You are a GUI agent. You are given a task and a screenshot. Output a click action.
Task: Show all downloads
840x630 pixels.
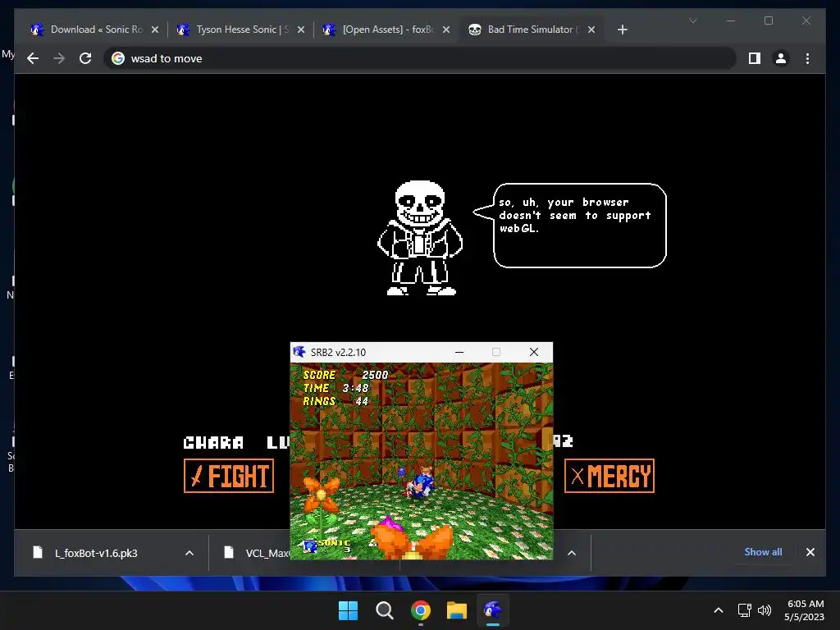click(763, 552)
